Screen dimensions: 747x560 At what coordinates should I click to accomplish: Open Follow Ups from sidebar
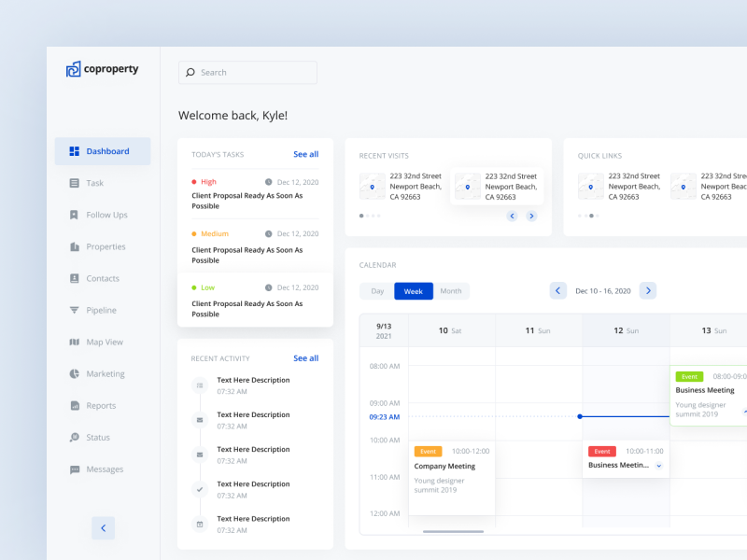103,215
